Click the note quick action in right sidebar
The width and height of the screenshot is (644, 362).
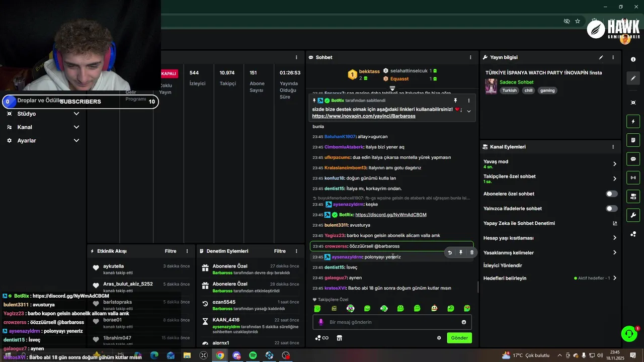pos(633,140)
